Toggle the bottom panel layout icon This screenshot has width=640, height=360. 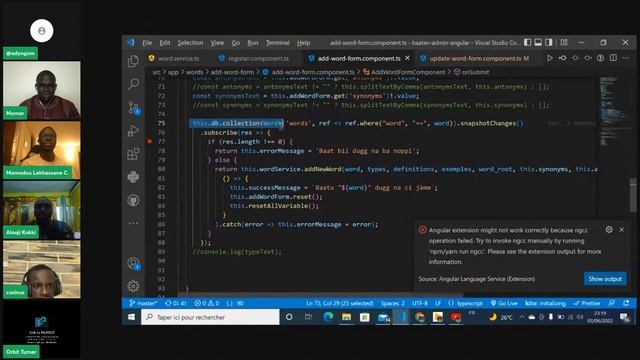pyautogui.click(x=538, y=42)
